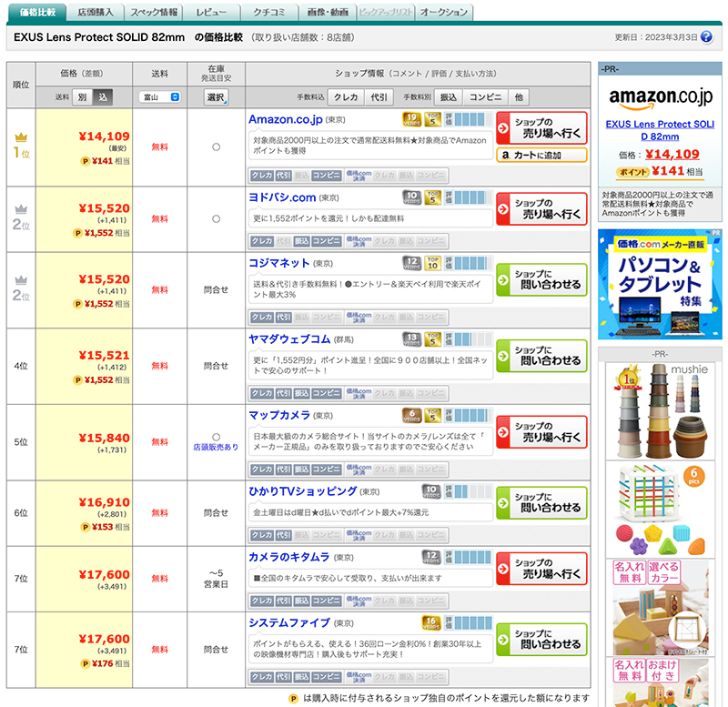Click Amazon.co.jp's 価格.com決済 icon

tap(359, 175)
